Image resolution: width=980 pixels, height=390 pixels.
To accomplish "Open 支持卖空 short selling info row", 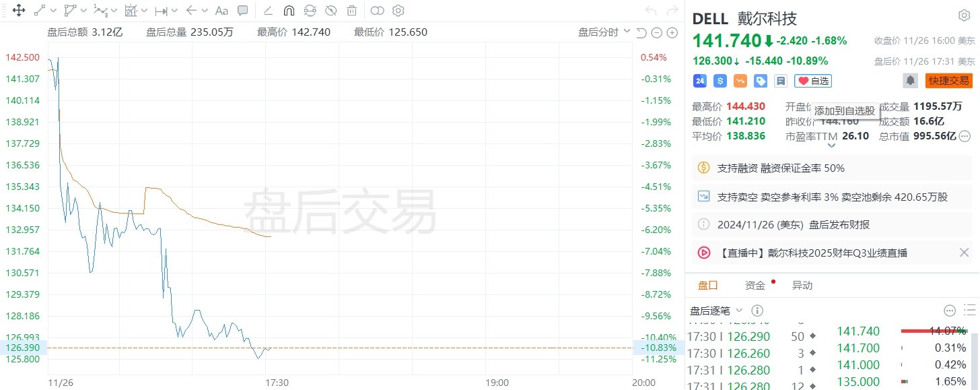I will [832, 197].
